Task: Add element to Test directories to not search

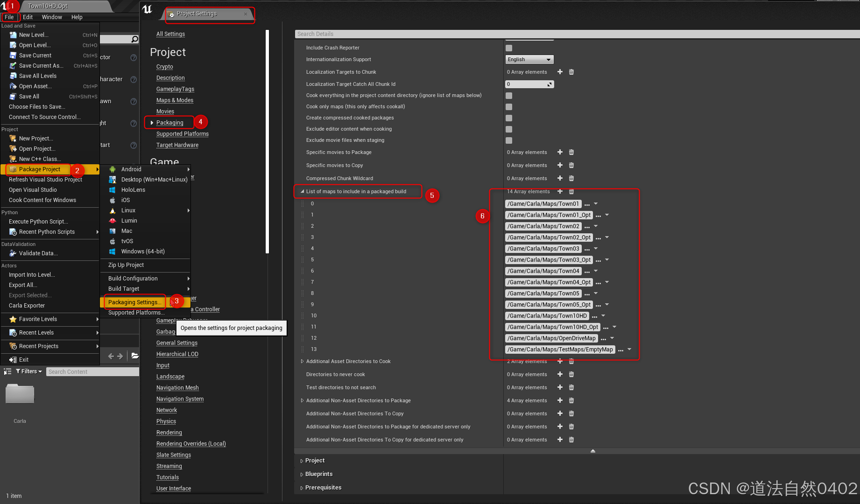Action: 560,387
